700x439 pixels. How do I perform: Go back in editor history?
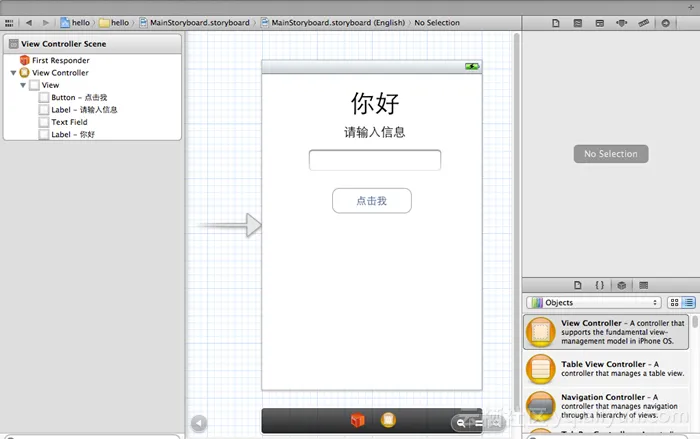tap(29, 22)
